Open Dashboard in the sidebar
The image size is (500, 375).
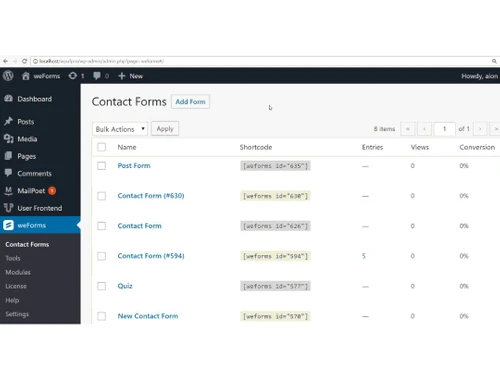pos(35,99)
